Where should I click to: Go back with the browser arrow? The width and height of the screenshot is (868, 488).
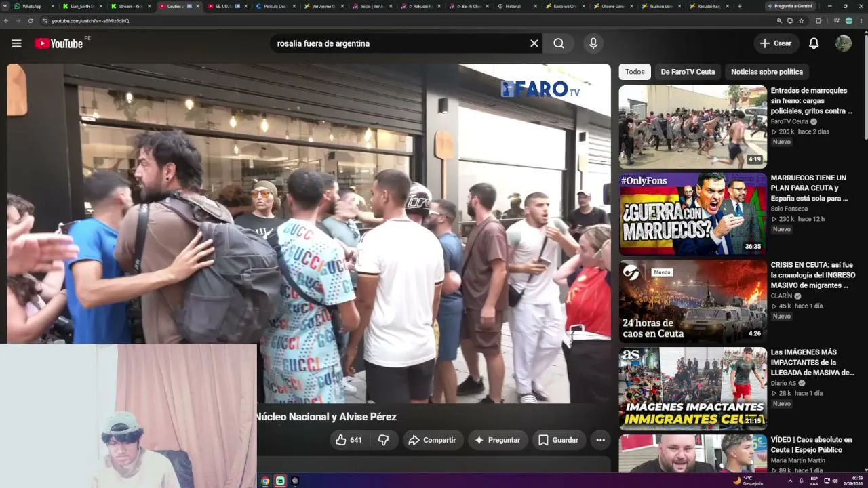(6, 21)
